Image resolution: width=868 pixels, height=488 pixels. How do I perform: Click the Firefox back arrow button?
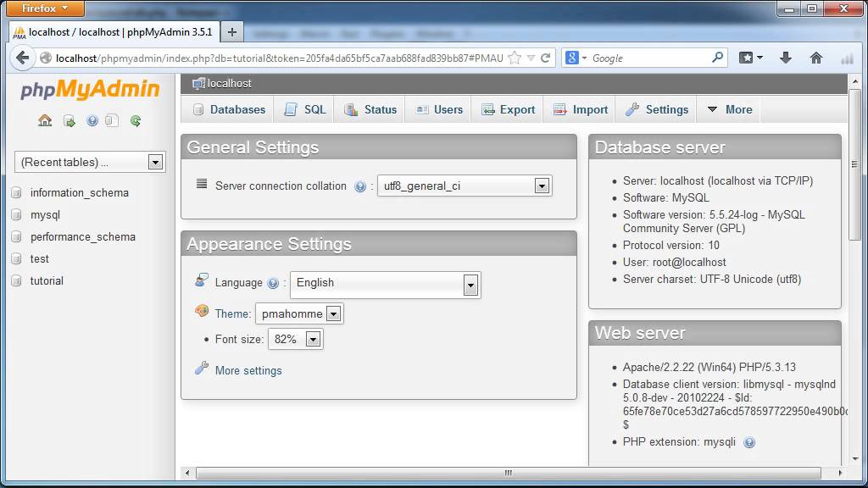coord(23,58)
